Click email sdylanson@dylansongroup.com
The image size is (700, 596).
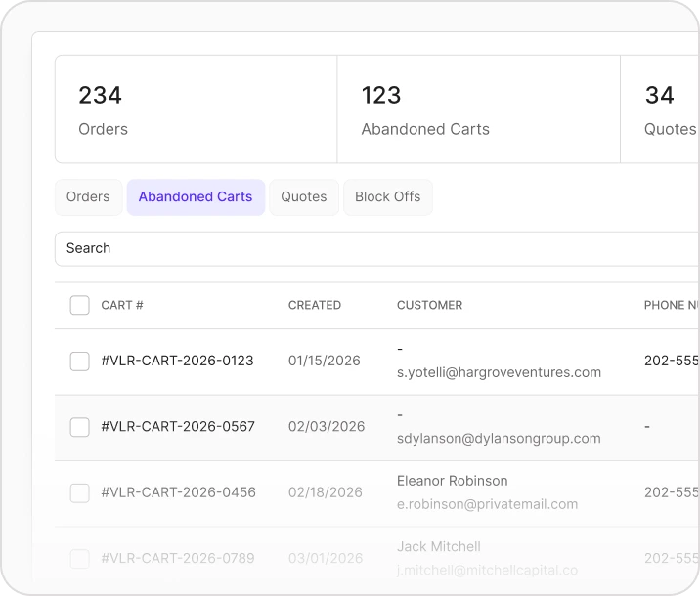pyautogui.click(x=499, y=439)
